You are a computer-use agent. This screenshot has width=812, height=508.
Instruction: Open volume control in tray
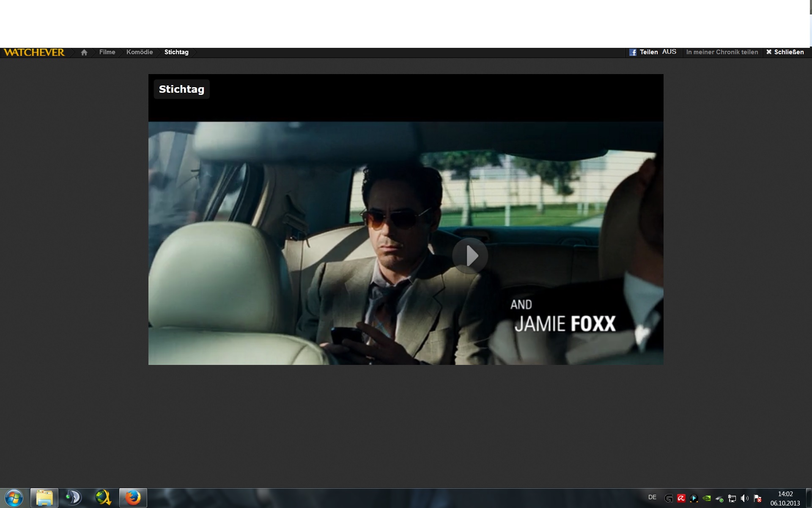tap(745, 498)
